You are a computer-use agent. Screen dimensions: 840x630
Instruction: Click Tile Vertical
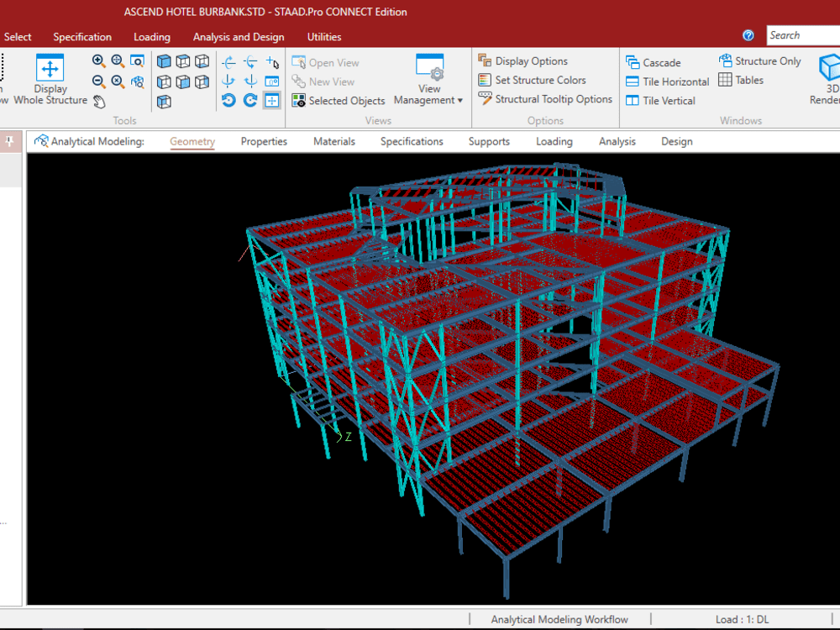(660, 101)
